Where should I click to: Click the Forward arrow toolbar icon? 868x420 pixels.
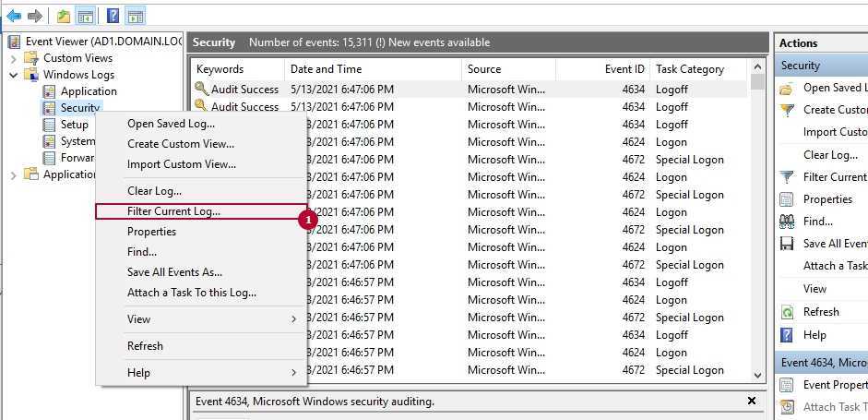click(35, 16)
